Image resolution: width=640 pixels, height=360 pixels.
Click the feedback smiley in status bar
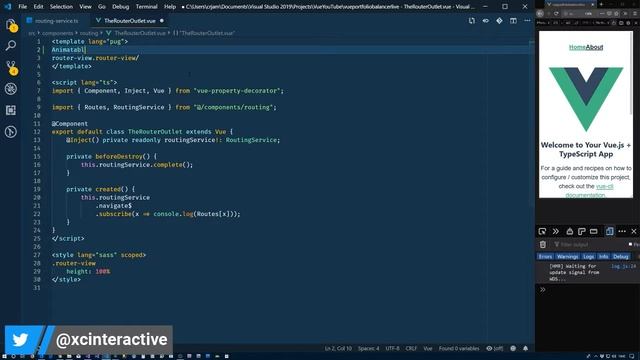pos(513,348)
